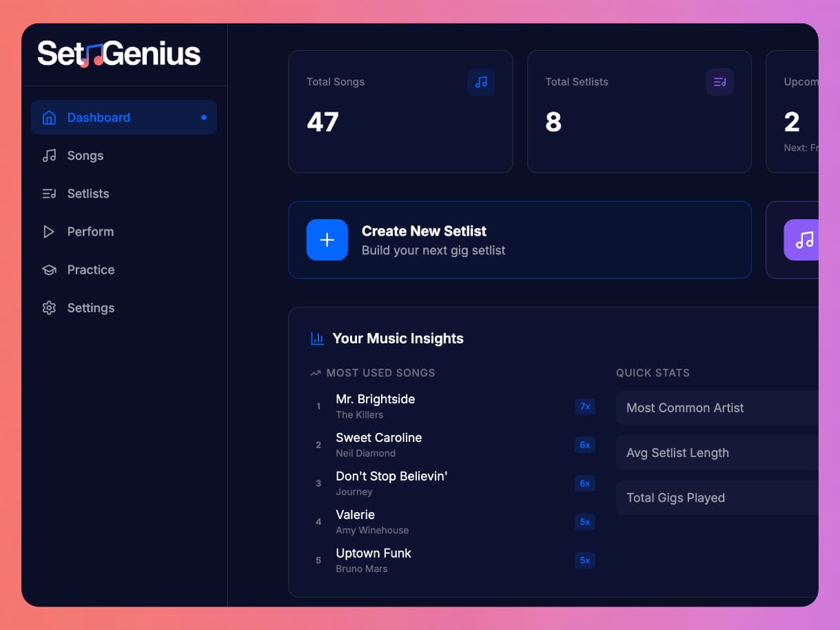
Task: Click the plus icon on Create New Setlist
Action: 327,240
